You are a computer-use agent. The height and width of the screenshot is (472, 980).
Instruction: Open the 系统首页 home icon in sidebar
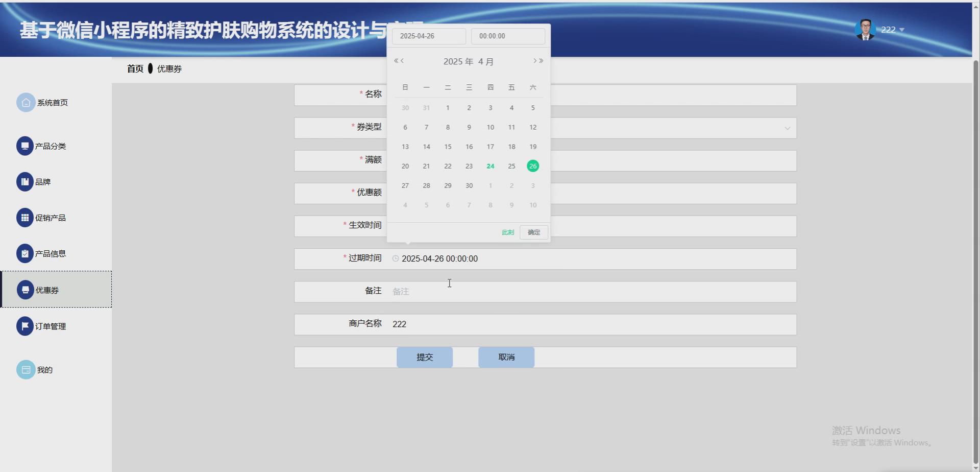click(x=26, y=102)
